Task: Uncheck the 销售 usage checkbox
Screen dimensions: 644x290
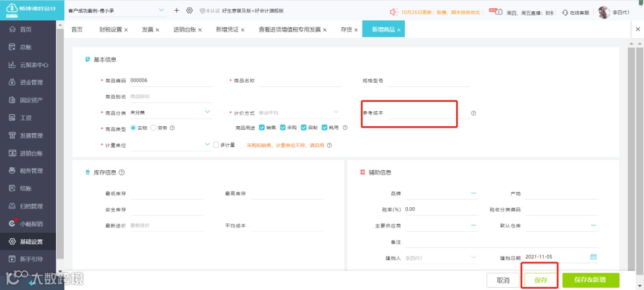Action: point(262,127)
